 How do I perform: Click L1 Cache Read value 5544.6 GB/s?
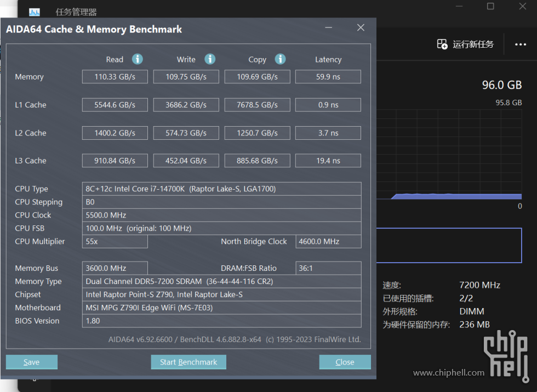[x=115, y=105]
